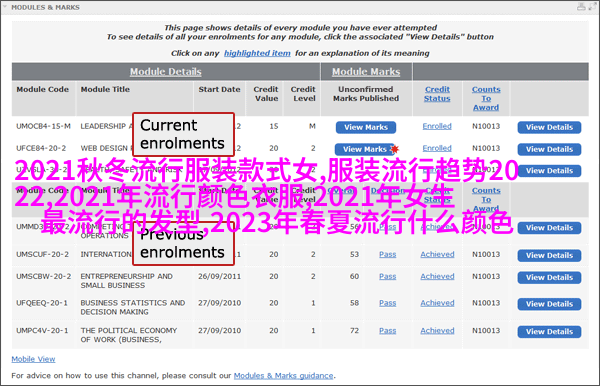Click mark 58 in UFQEEQ-20-1 row
The image size is (600, 386).
(x=354, y=303)
